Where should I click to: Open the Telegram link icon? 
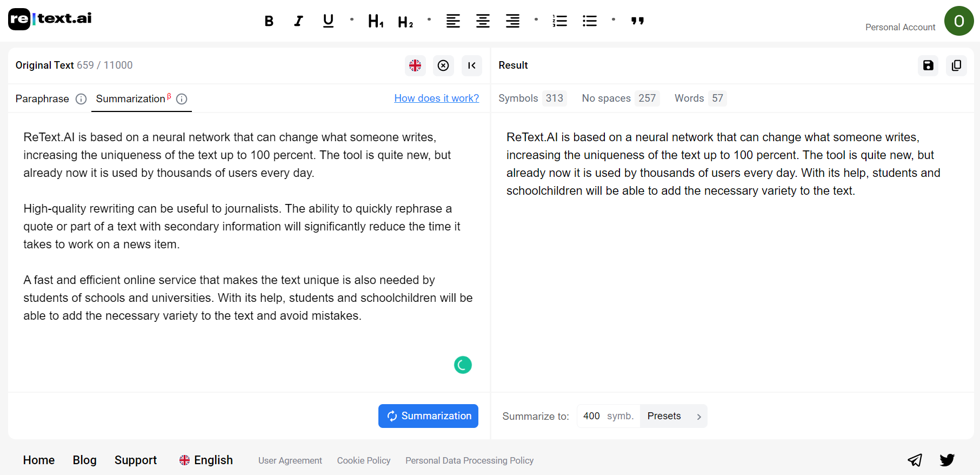915,460
